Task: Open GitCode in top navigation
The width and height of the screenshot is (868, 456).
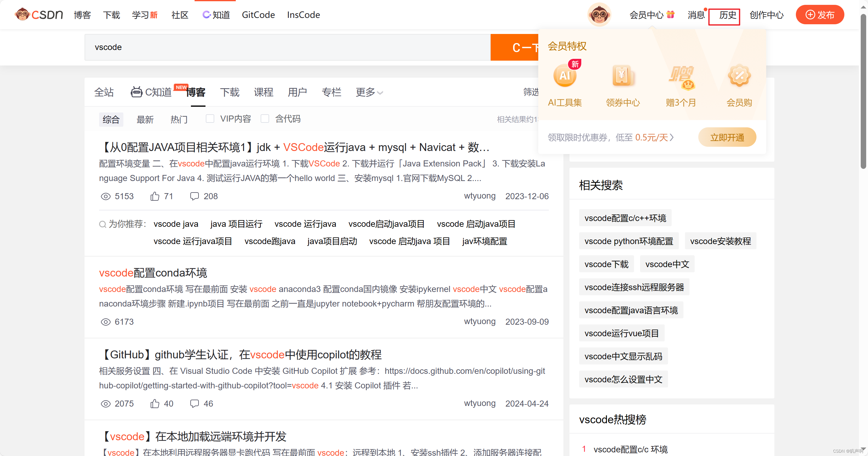Action: point(258,15)
